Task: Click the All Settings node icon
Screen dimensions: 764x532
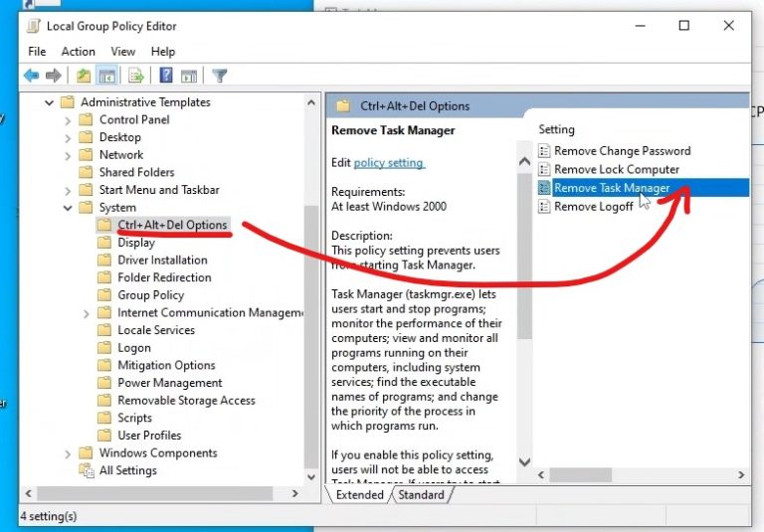Action: coord(87,470)
